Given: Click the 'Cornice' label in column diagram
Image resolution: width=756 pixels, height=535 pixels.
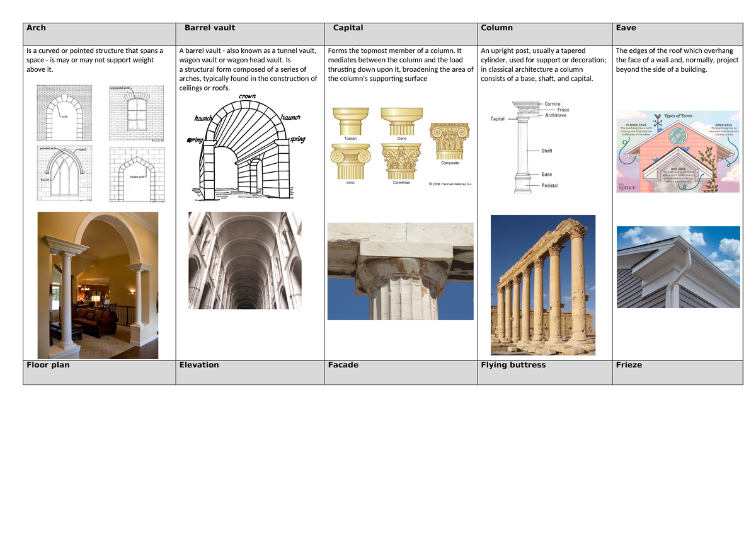Looking at the screenshot, I should [x=553, y=104].
